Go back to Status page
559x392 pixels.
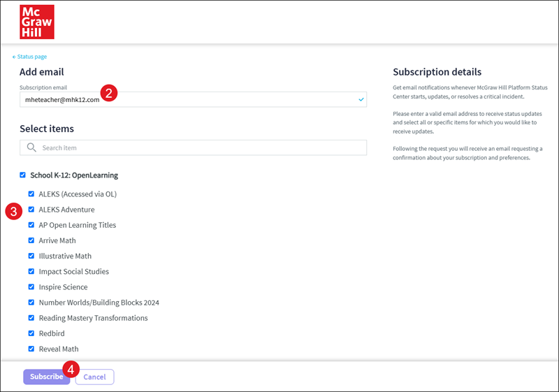pyautogui.click(x=29, y=57)
